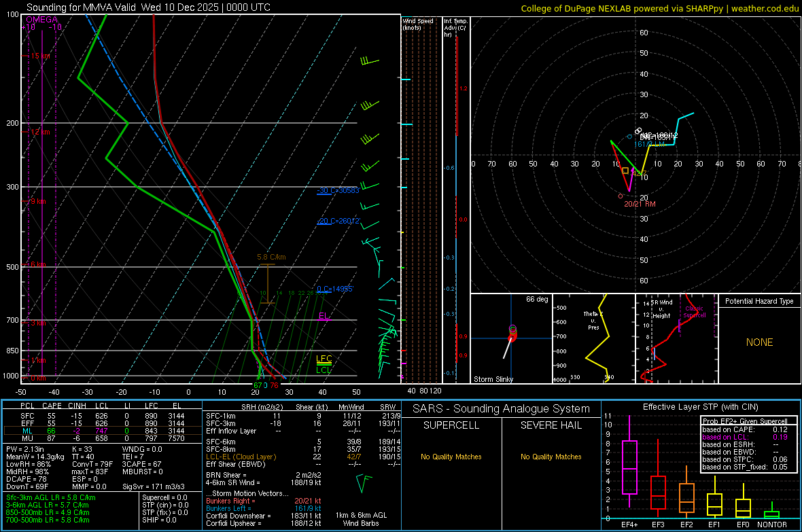Select the MU parcel row
This screenshot has width=802, height=532.
tap(102, 438)
